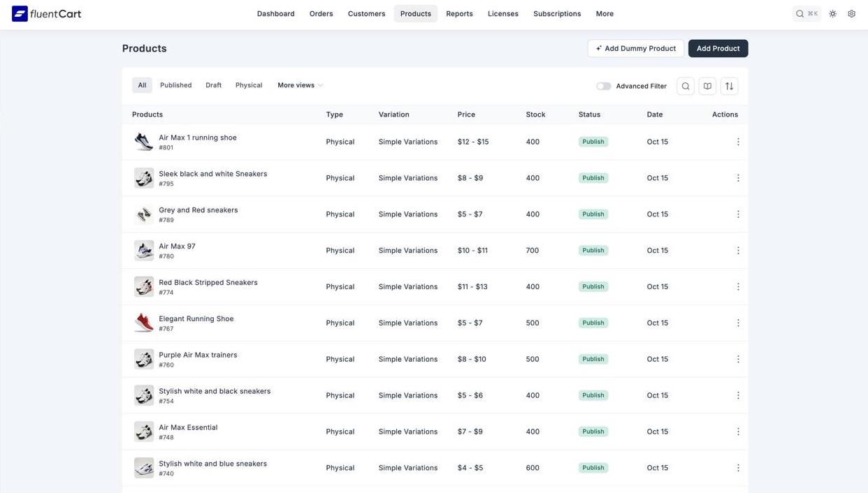Image resolution: width=868 pixels, height=493 pixels.
Task: Click the Add Product button
Action: 718,48
